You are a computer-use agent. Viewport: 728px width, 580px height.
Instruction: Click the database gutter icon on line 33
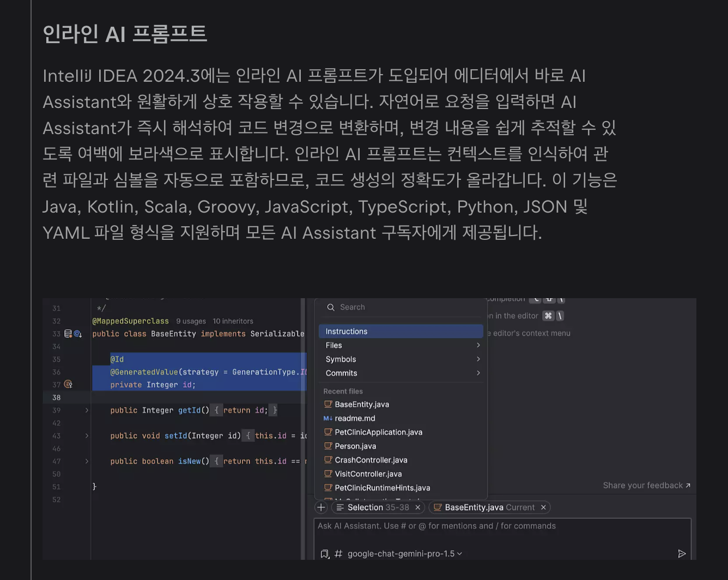tap(68, 334)
